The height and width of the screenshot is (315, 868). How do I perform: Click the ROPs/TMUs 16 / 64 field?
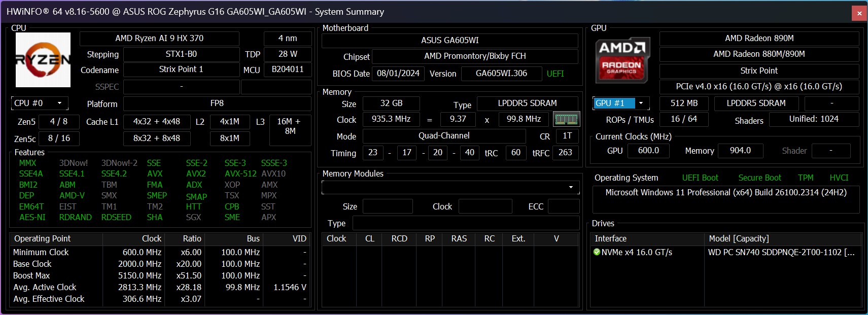[684, 119]
